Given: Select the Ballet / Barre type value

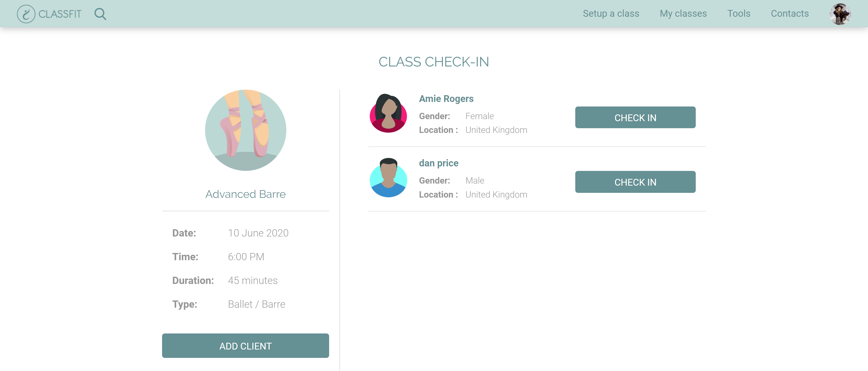Looking at the screenshot, I should [256, 304].
